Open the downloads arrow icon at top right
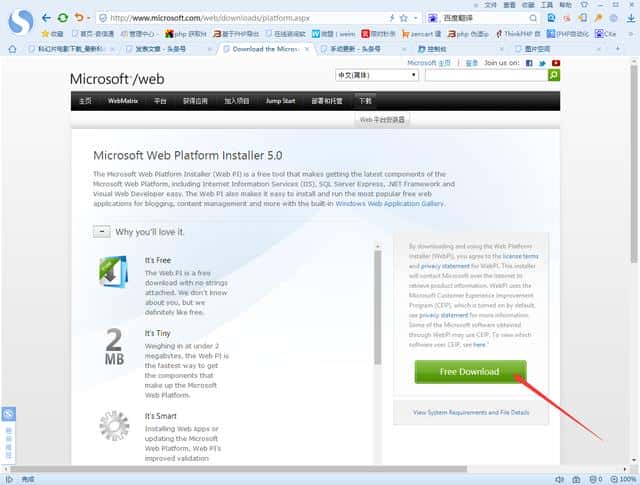This screenshot has height=485, width=640. click(631, 18)
